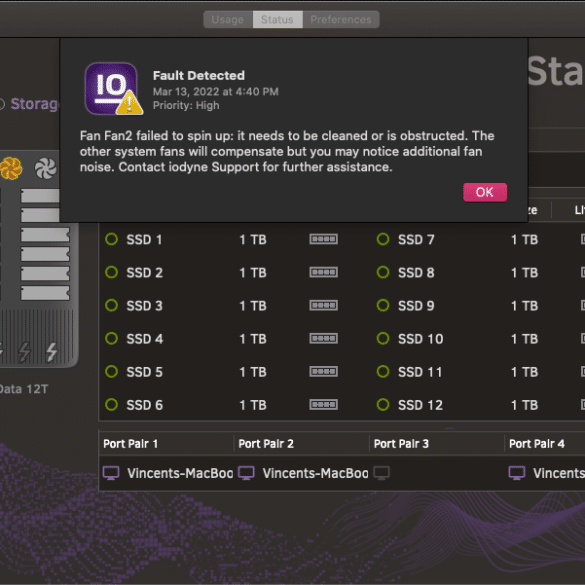This screenshot has width=585, height=585.
Task: Select the SSD 7 label
Action: coord(416,240)
